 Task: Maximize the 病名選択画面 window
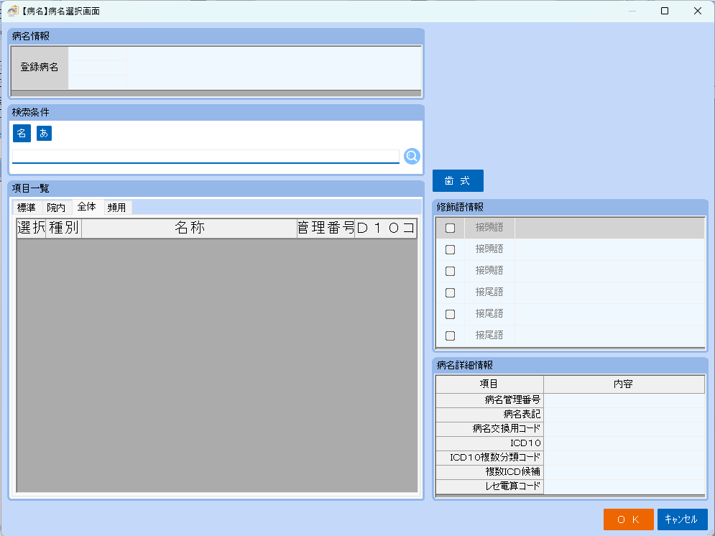coord(665,11)
